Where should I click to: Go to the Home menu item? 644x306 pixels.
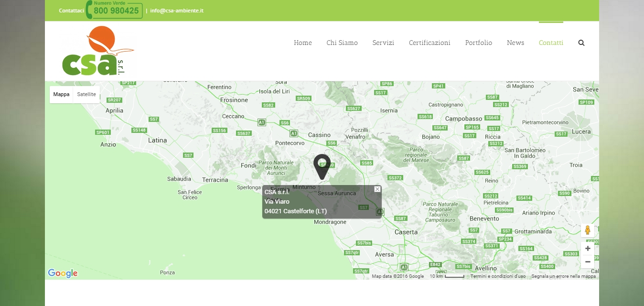[x=303, y=43]
